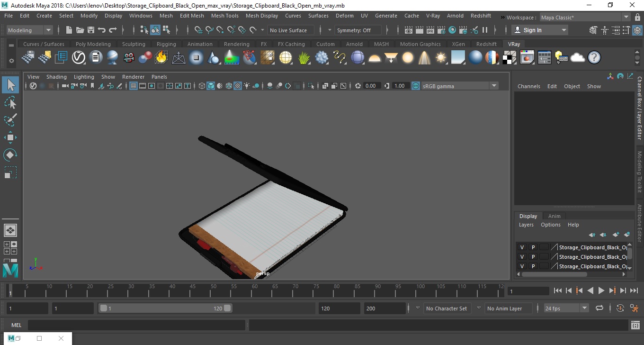Click the horizontal scrollbar in the layer list
644x345 pixels.
click(554, 274)
